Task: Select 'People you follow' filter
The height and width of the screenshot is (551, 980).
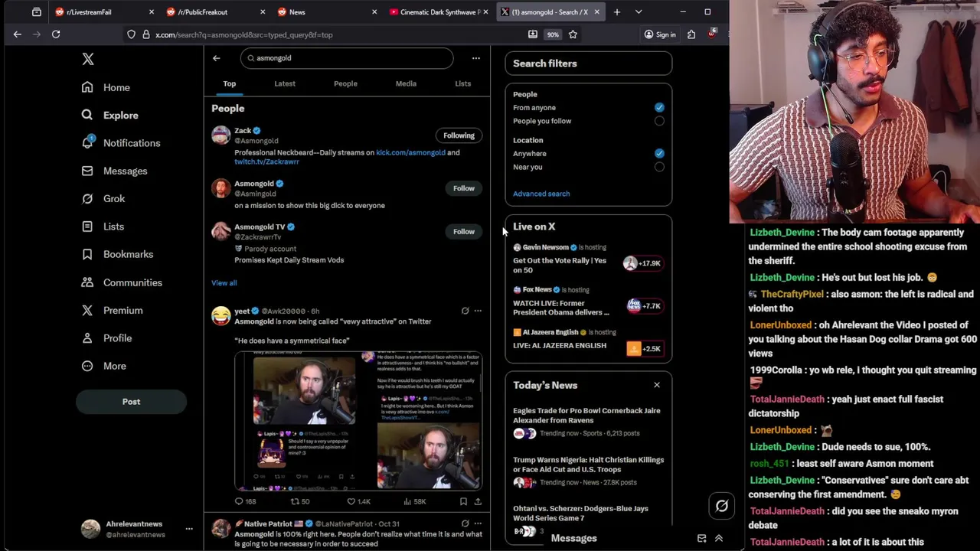Action: pyautogui.click(x=659, y=121)
